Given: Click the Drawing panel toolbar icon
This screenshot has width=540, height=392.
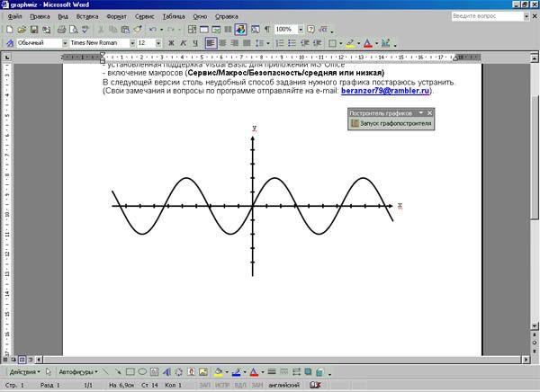Looking at the screenshot, I should (x=240, y=30).
